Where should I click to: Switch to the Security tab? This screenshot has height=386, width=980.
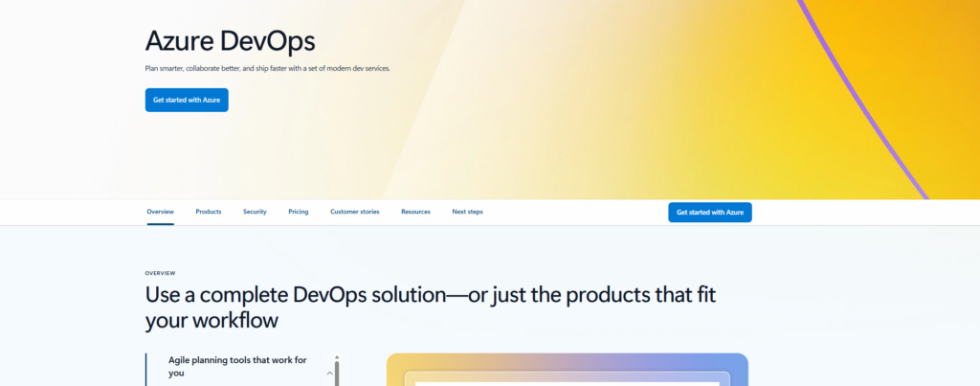tap(255, 212)
